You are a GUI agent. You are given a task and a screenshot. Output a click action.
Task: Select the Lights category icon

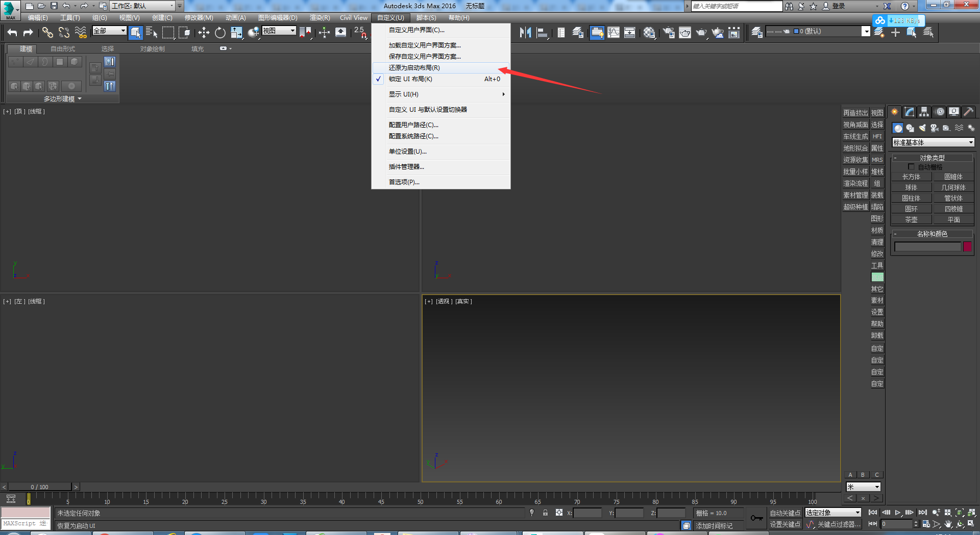(x=922, y=128)
